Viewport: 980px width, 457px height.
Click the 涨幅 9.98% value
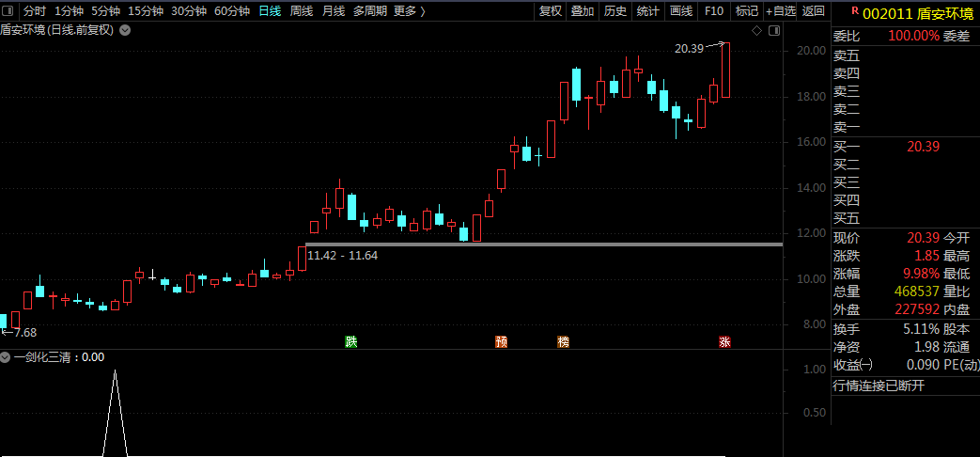tap(921, 274)
